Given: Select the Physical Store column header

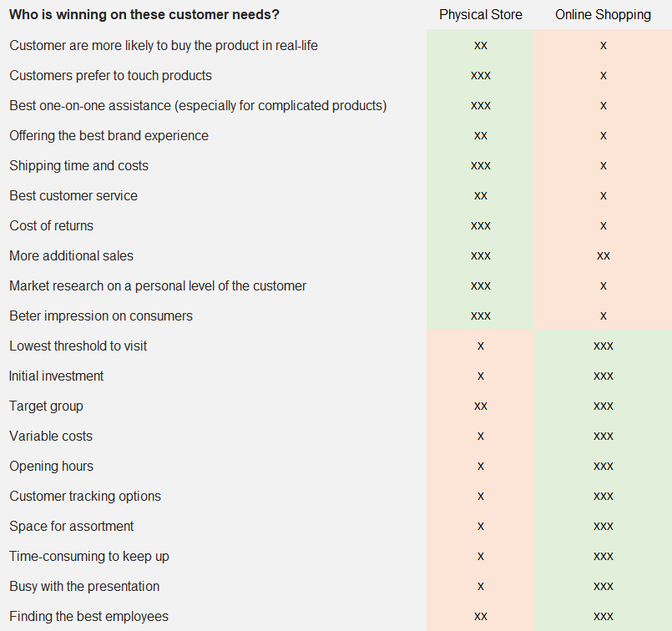Looking at the screenshot, I should click(480, 15).
